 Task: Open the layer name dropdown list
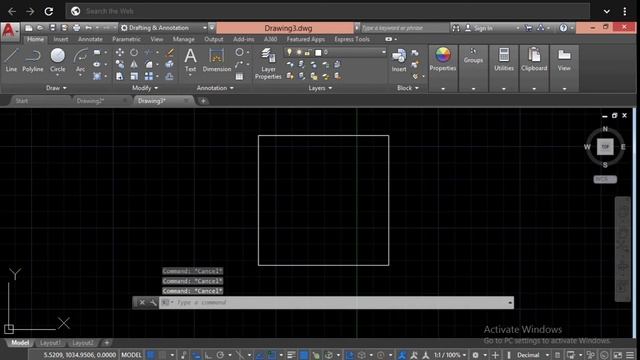tap(383, 52)
